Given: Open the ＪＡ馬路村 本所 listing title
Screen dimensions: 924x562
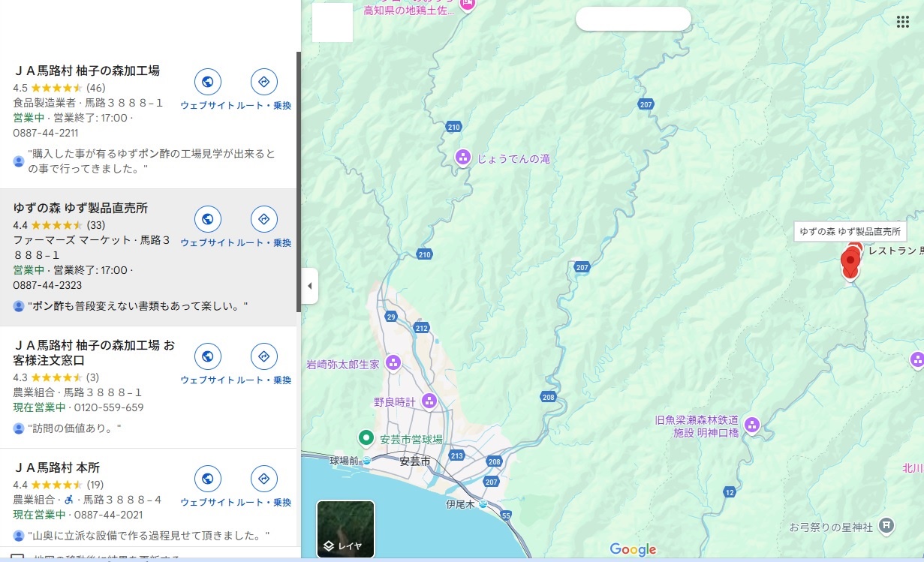Looking at the screenshot, I should [57, 467].
